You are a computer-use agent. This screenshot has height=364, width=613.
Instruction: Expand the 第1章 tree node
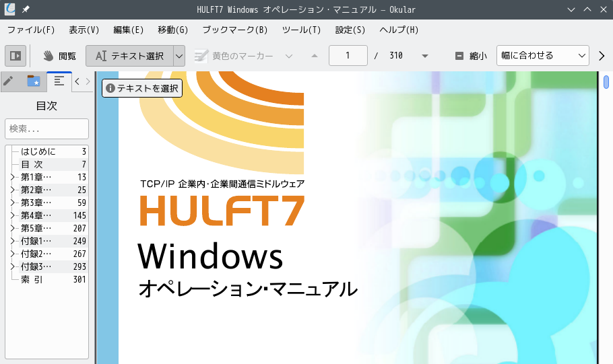tap(13, 178)
